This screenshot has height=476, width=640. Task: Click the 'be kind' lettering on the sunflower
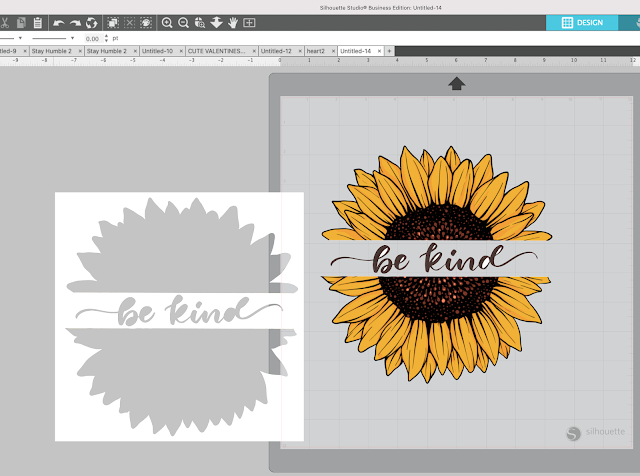[x=434, y=259]
